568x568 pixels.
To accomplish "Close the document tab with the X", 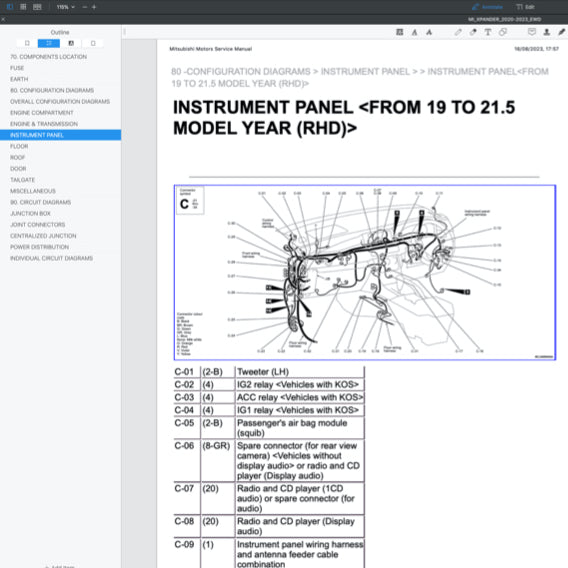I will (x=3, y=19).
